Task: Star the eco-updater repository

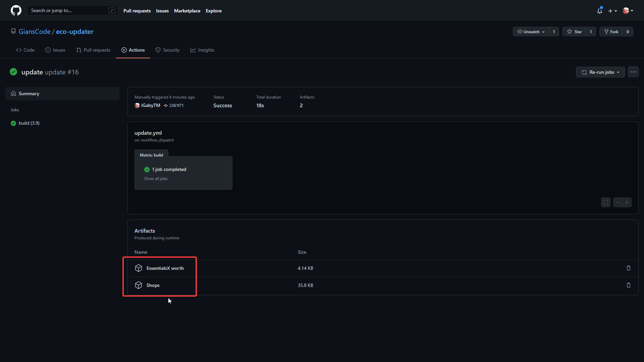Action: point(574,32)
